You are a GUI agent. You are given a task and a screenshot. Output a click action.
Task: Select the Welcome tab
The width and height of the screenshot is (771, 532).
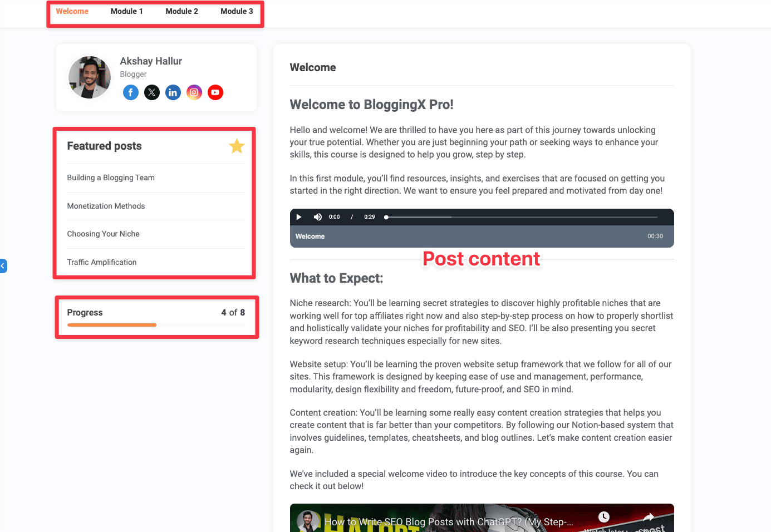point(72,11)
